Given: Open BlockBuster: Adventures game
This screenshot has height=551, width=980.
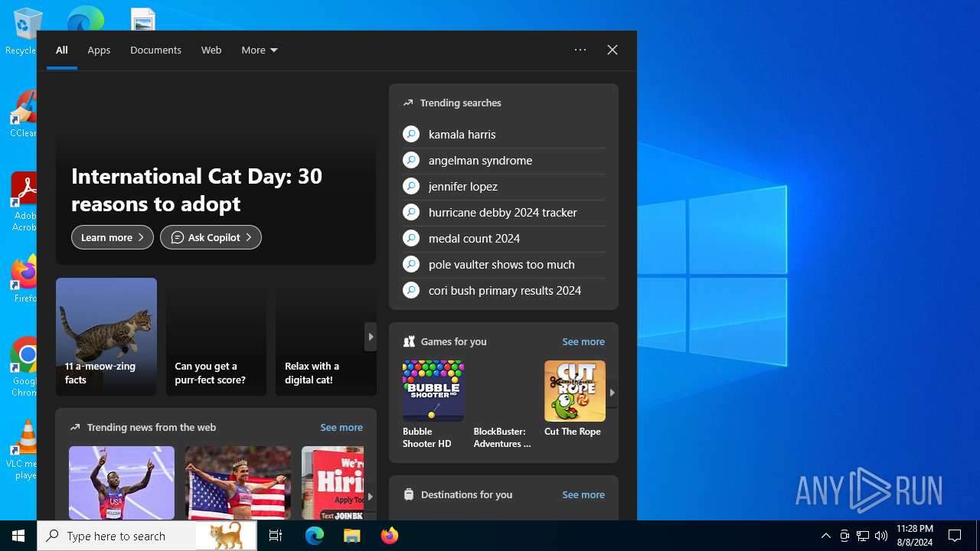Looking at the screenshot, I should pos(503,405).
